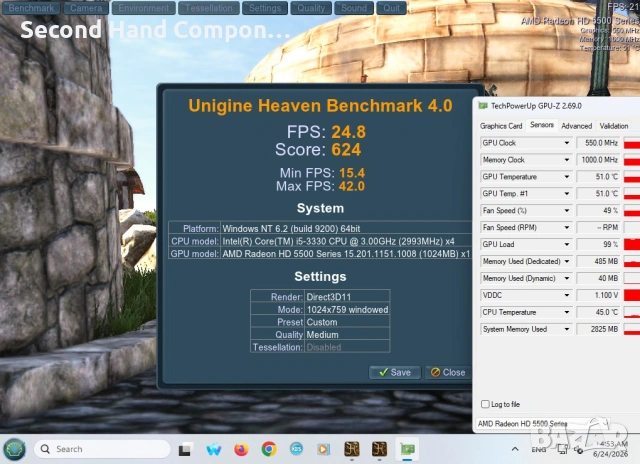Image resolution: width=640 pixels, height=464 pixels.
Task: Click the Direct3D11 render value
Action: click(329, 297)
